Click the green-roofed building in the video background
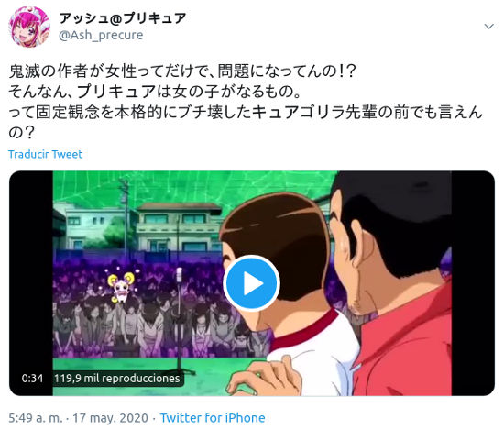Screen dimensions: 504x429 tap(179, 227)
